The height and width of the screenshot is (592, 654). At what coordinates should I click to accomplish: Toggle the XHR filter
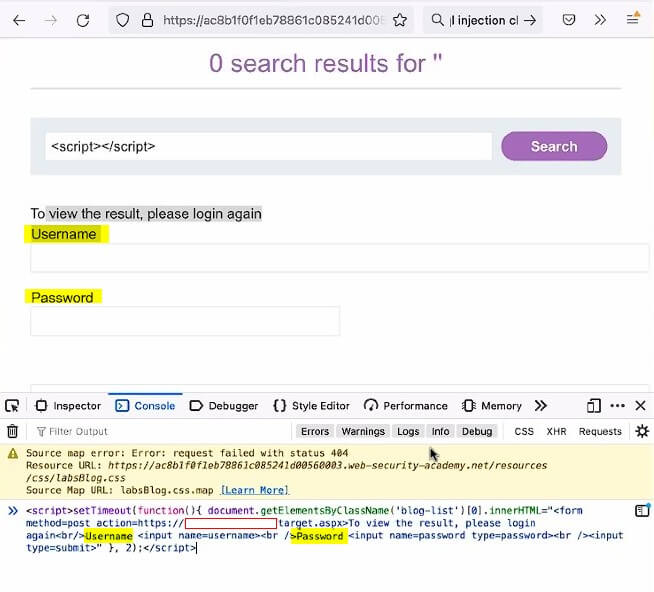[556, 431]
